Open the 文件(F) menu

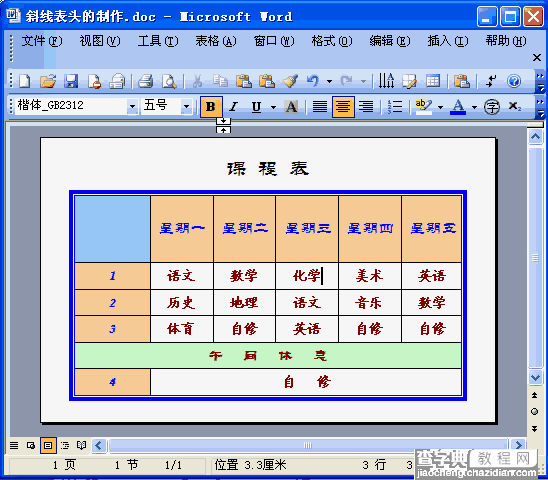42,41
